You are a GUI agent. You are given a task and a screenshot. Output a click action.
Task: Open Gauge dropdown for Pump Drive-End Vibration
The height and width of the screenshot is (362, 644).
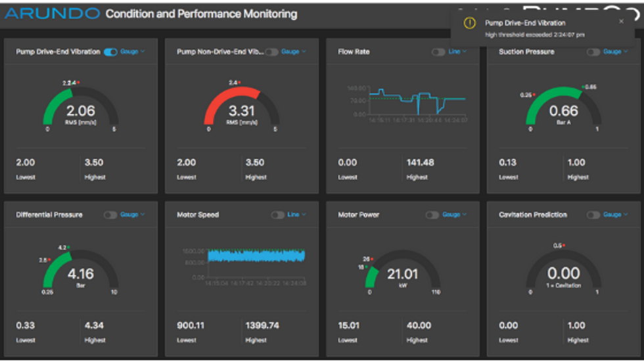[132, 52]
